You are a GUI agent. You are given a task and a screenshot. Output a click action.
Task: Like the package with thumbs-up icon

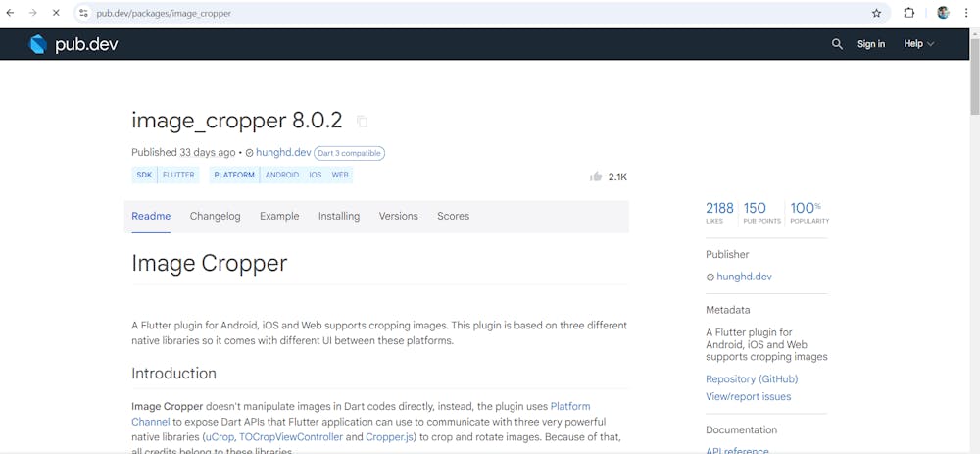click(596, 177)
